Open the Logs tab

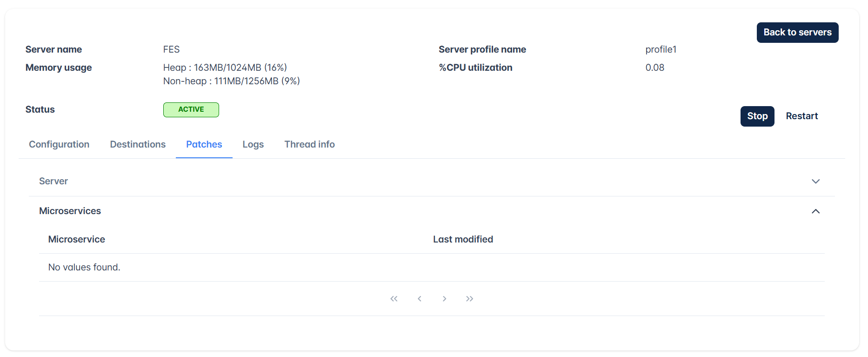[x=253, y=144]
